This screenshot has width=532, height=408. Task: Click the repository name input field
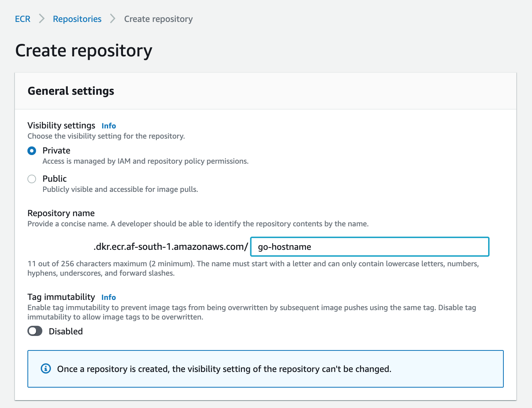pos(370,247)
